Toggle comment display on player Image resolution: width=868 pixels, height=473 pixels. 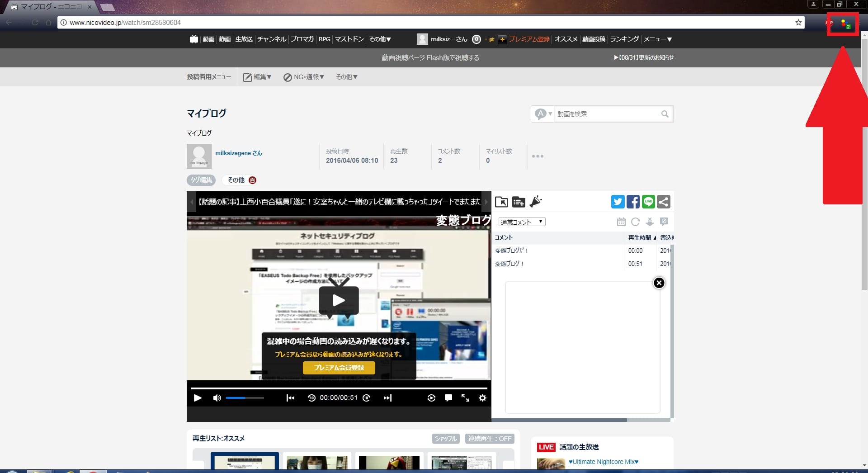coord(448,398)
